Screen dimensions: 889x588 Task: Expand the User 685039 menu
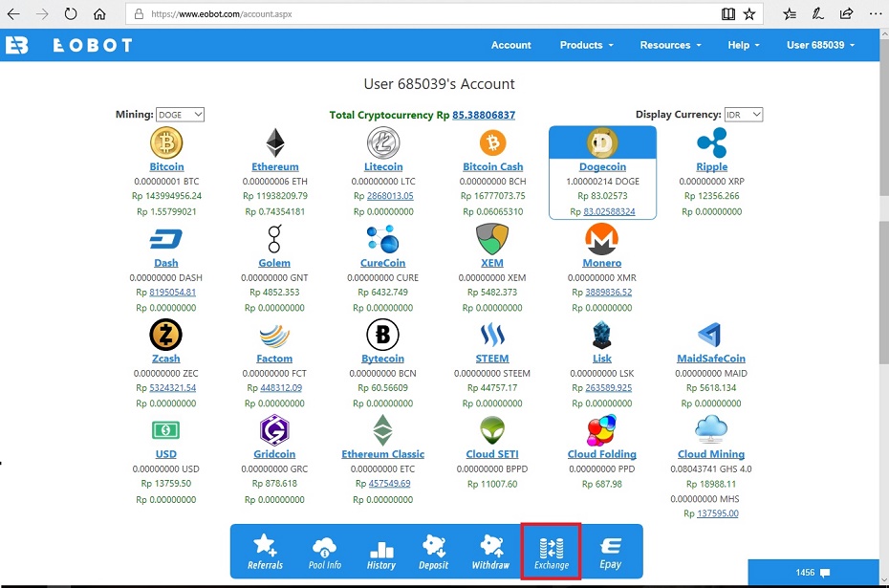820,45
